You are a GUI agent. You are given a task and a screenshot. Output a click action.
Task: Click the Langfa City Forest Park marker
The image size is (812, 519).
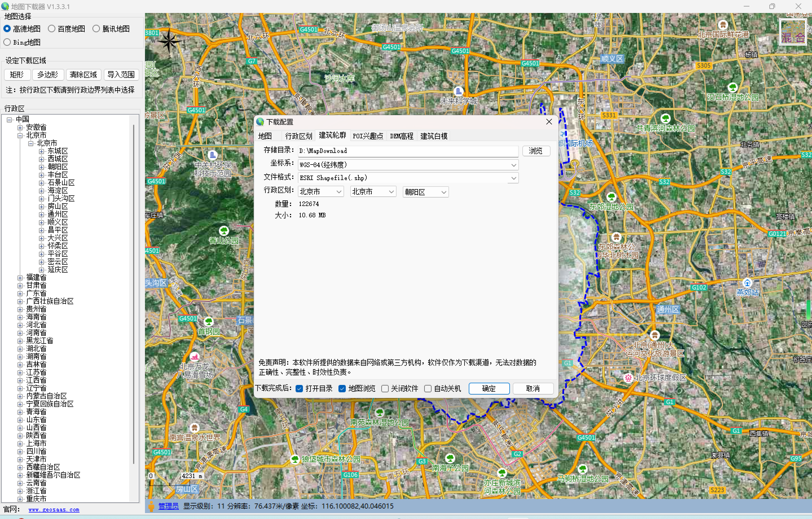(x=295, y=459)
